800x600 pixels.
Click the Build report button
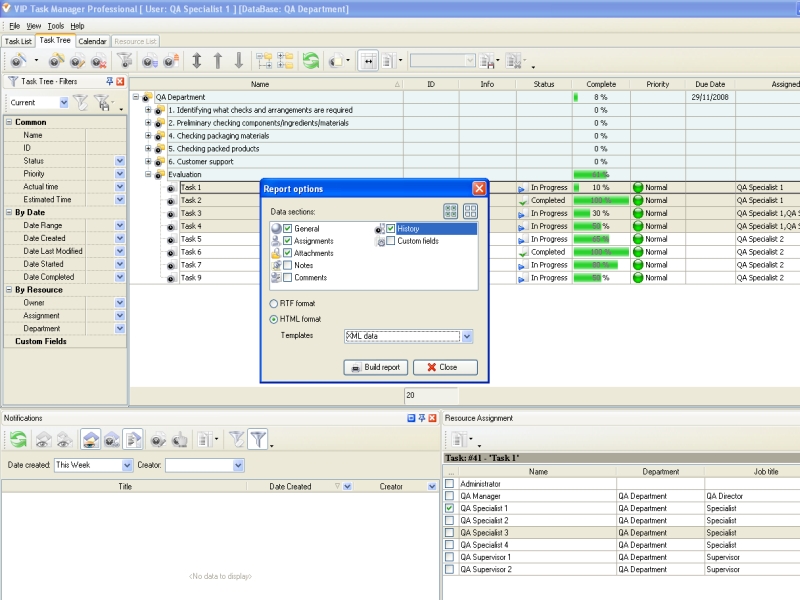tap(376, 367)
